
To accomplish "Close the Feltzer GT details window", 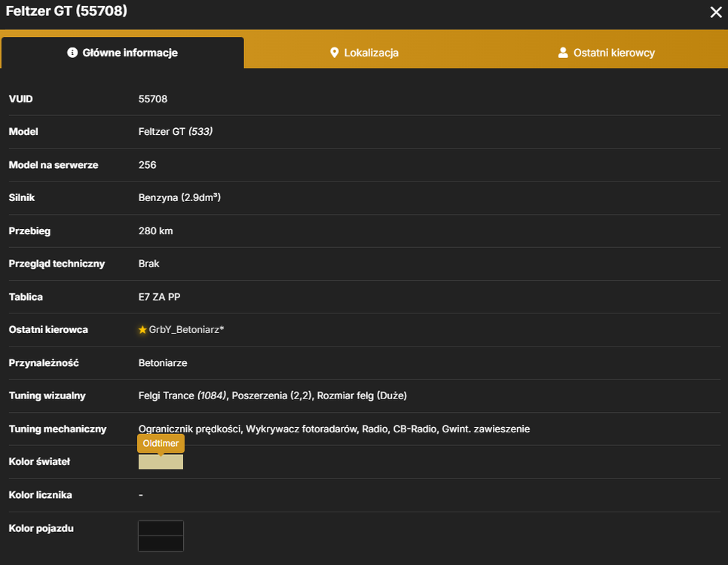I will 715,12.
